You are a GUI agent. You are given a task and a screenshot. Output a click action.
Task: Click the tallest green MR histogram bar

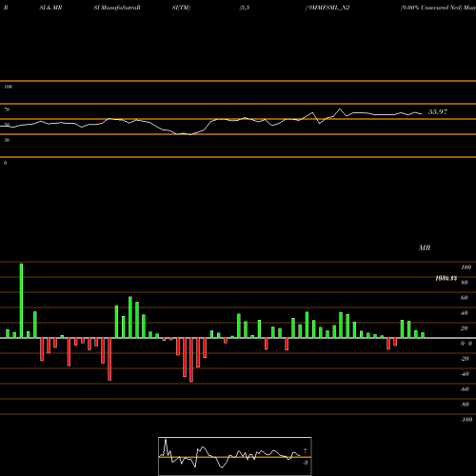click(x=21, y=301)
